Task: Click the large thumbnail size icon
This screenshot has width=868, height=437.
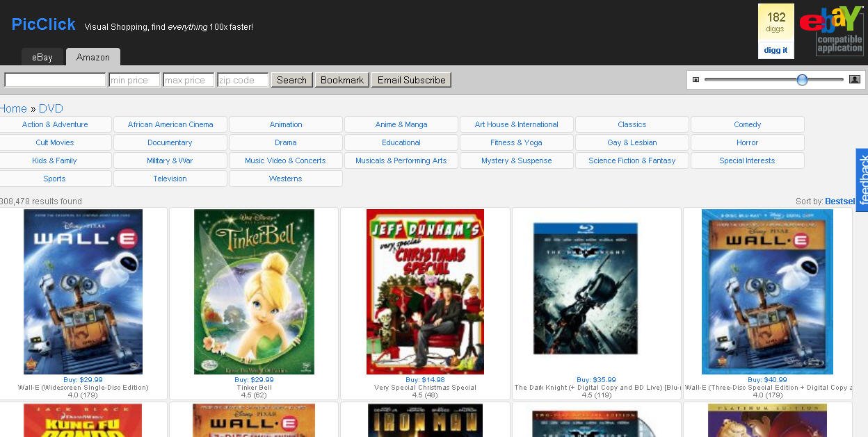Action: pos(855,80)
